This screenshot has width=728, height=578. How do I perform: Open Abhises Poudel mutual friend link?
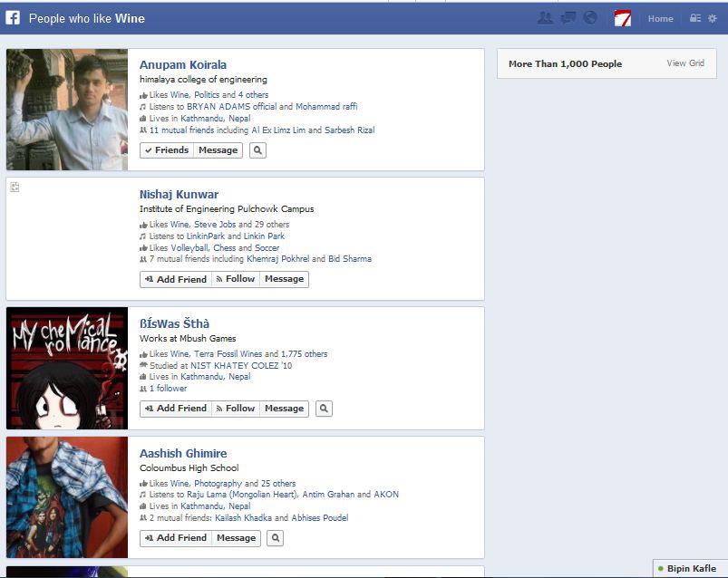pos(320,517)
